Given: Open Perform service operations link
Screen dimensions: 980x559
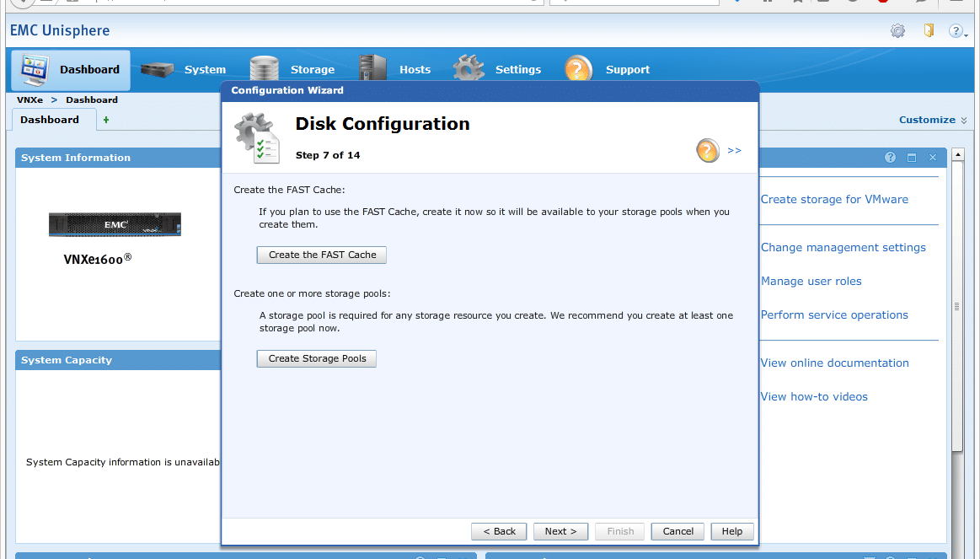Looking at the screenshot, I should click(x=834, y=315).
